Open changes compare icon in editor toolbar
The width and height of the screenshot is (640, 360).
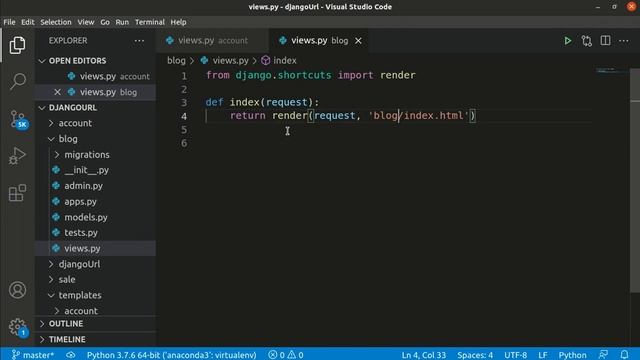[x=587, y=40]
